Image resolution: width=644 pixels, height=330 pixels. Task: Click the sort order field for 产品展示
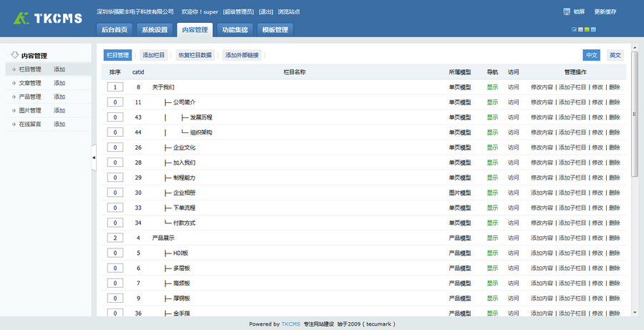click(115, 238)
